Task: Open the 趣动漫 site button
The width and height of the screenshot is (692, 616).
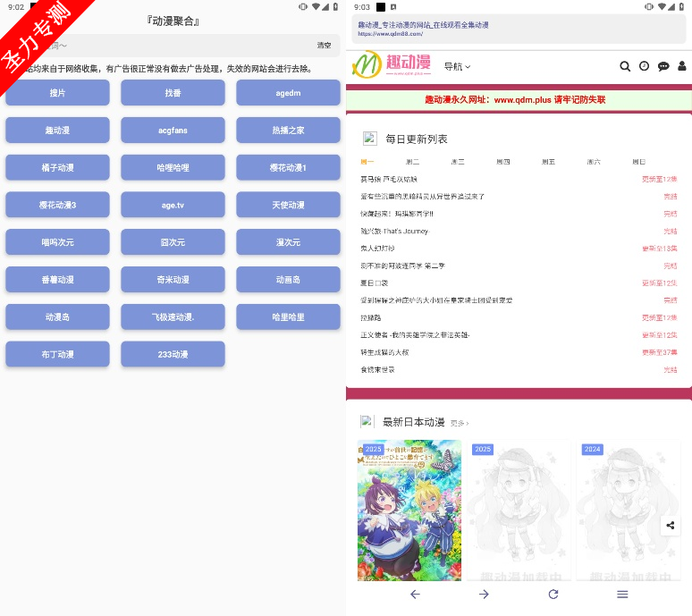Action: click(x=57, y=131)
